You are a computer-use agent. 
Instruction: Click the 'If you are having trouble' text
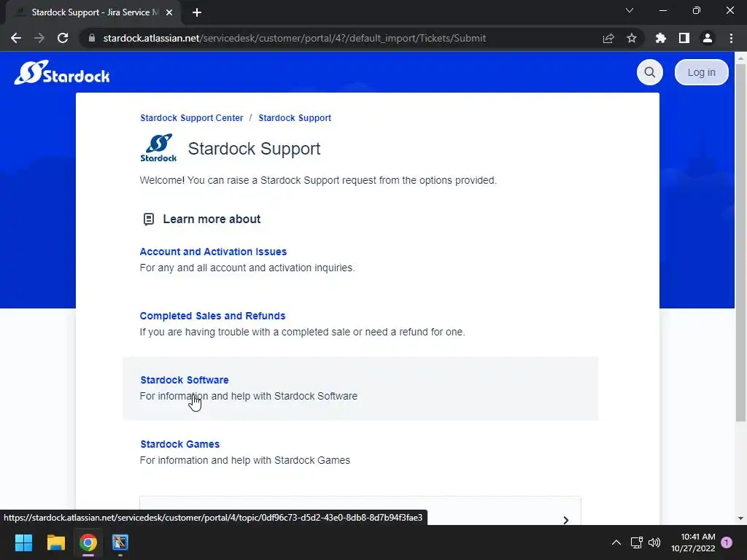pos(302,332)
